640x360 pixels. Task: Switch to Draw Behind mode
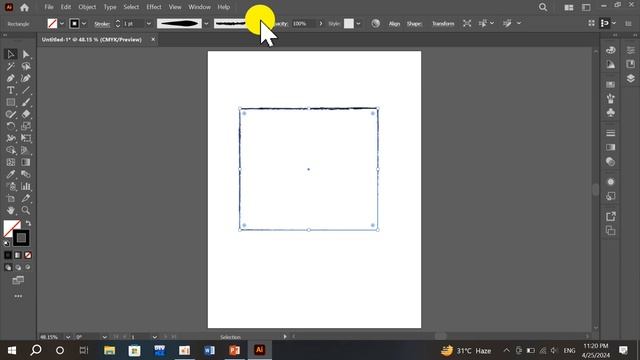tap(18, 267)
